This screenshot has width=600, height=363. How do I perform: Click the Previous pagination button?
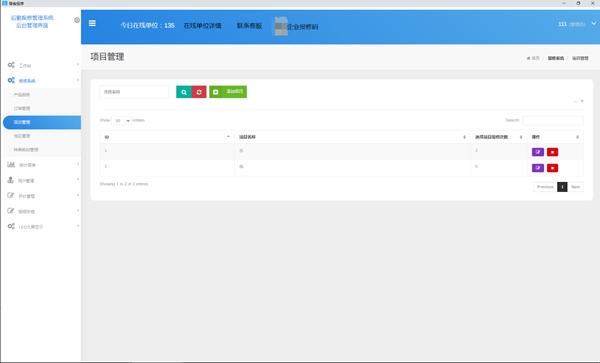(x=545, y=187)
